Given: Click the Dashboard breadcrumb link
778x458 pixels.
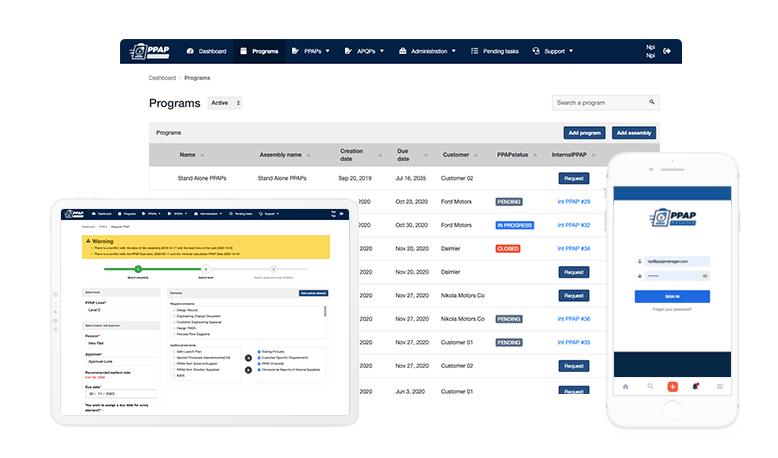Looking at the screenshot, I should click(162, 78).
